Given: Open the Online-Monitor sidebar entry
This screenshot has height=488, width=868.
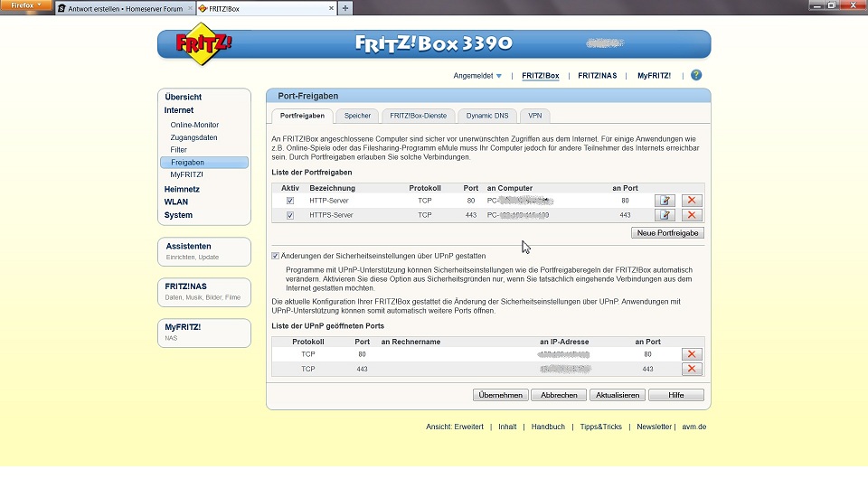Looking at the screenshot, I should 194,125.
